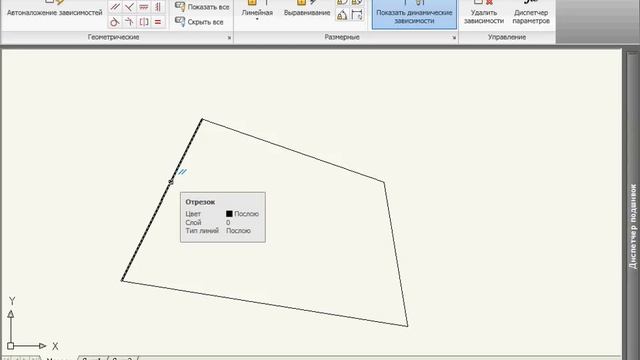Apply the Perpendicular geometric constraint
Viewport: 640px width, 360px height.
(x=129, y=7)
